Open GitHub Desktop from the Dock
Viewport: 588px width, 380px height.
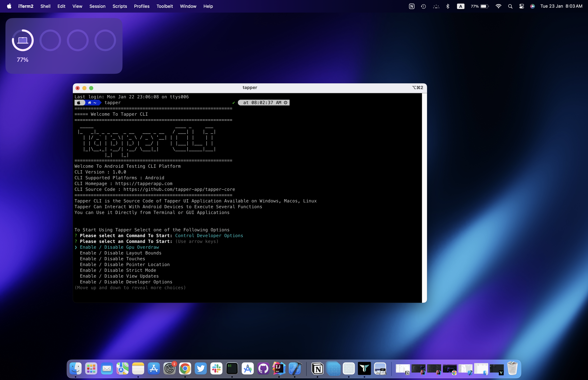(263, 369)
